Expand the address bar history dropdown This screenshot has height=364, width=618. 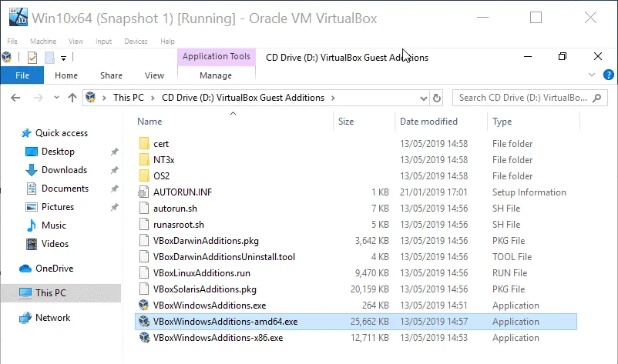click(x=422, y=98)
